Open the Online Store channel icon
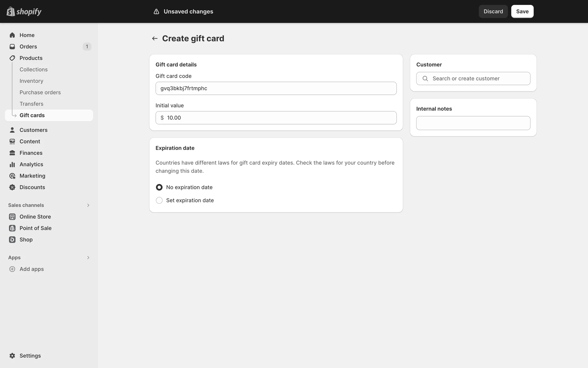Screen dimensions: 588x368 (12, 217)
